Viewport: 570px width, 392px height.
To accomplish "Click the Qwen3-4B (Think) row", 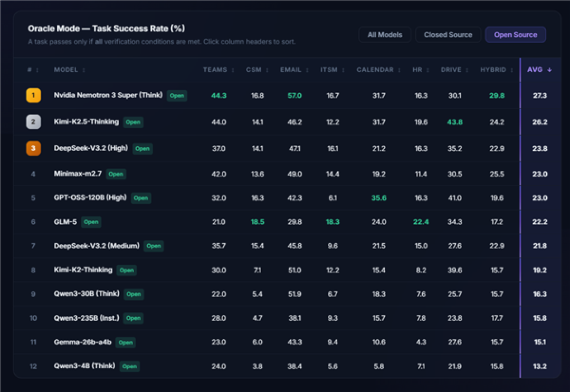I will pos(288,366).
